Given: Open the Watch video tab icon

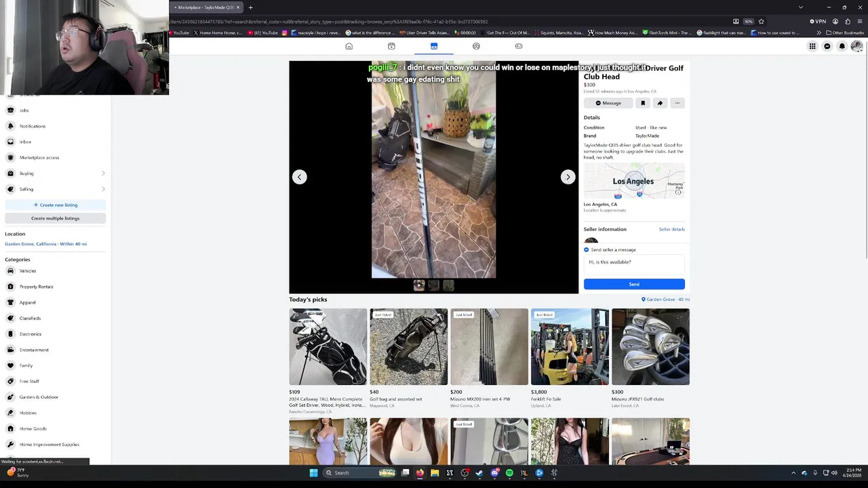Looking at the screenshot, I should click(391, 46).
